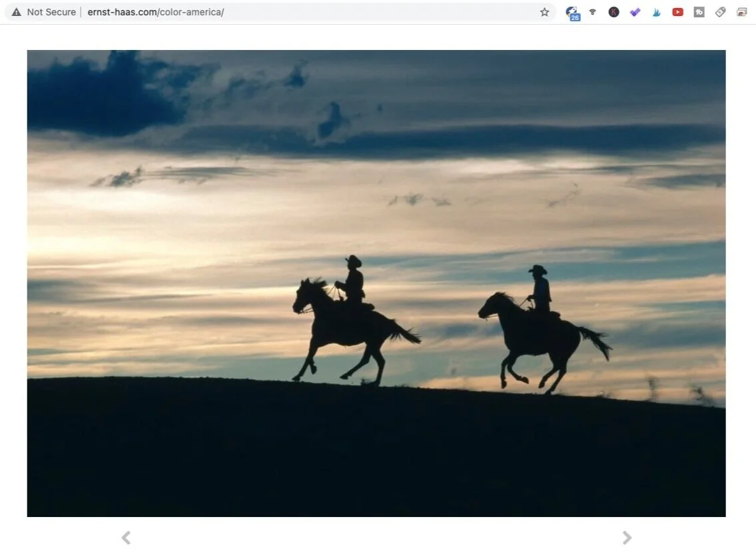Open the blue flame extension icon
This screenshot has width=756, height=555.
click(656, 12)
